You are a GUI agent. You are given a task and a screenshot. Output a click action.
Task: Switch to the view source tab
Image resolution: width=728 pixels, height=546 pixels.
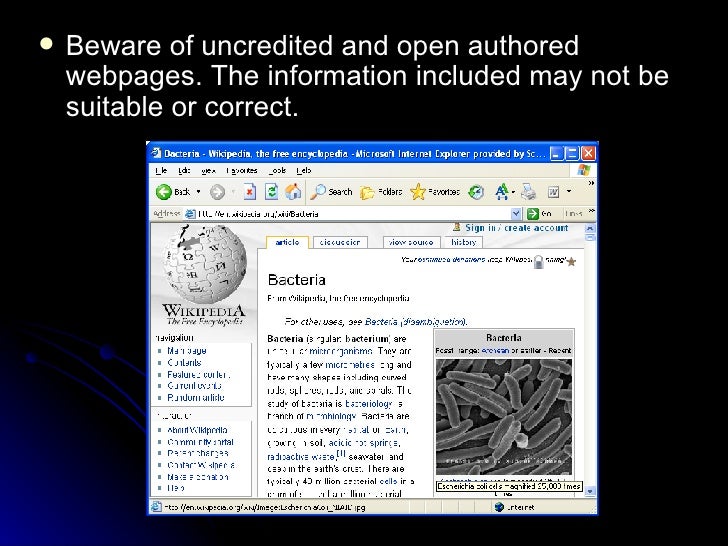coord(411,242)
